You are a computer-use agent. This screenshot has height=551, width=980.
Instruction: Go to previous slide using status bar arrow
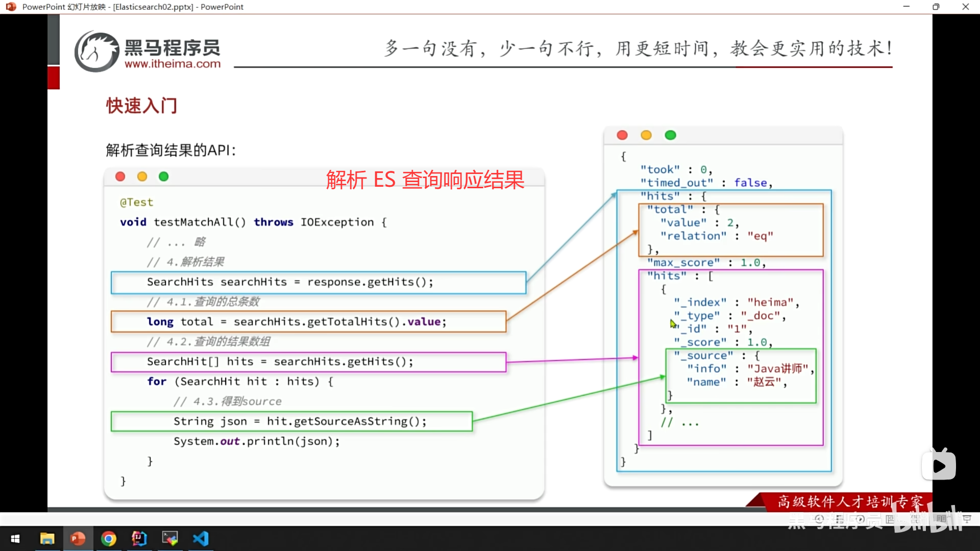(x=819, y=519)
